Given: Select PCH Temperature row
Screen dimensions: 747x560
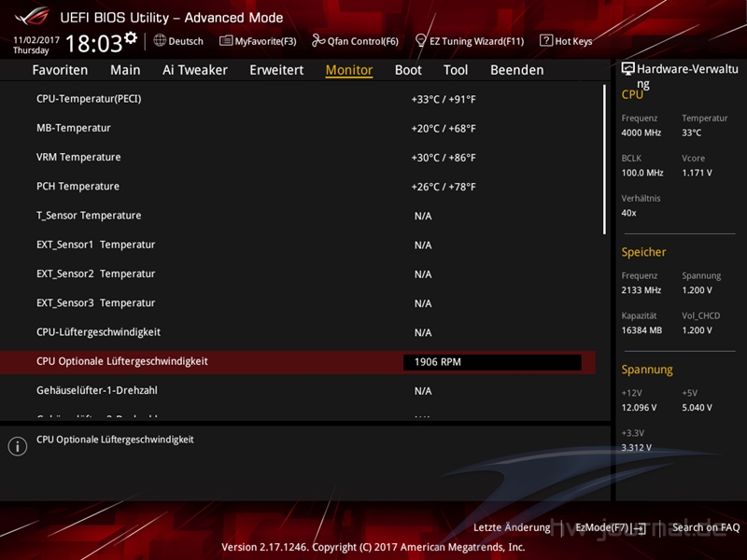Looking at the screenshot, I should point(298,186).
